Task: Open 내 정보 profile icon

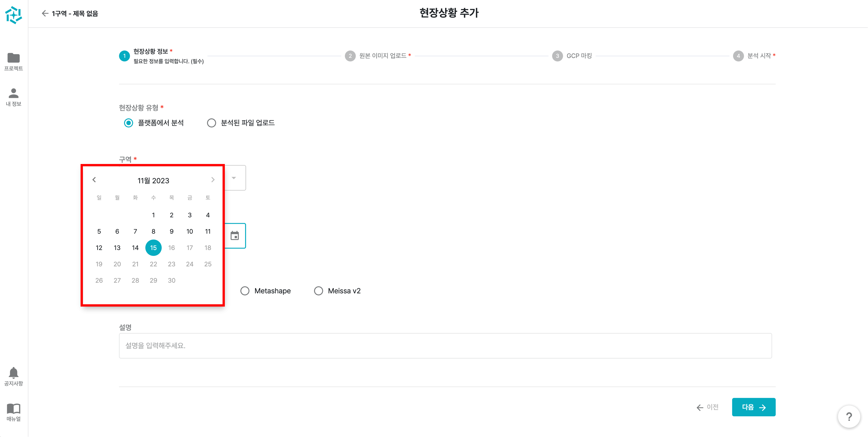Action: (x=13, y=93)
